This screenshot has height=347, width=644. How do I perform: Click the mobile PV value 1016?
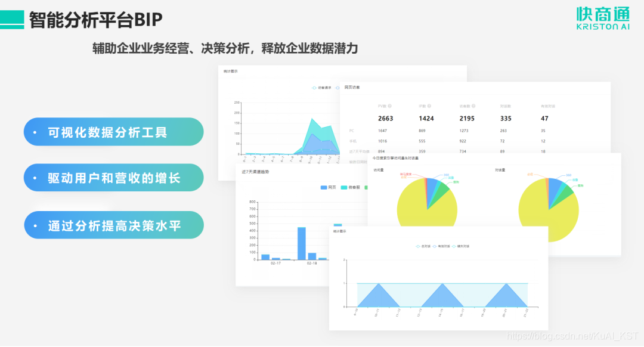point(382,141)
